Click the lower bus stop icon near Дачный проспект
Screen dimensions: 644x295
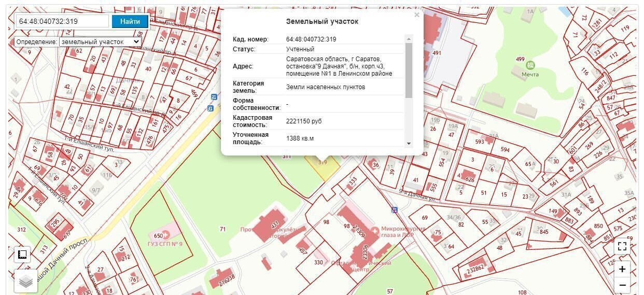click(210, 108)
